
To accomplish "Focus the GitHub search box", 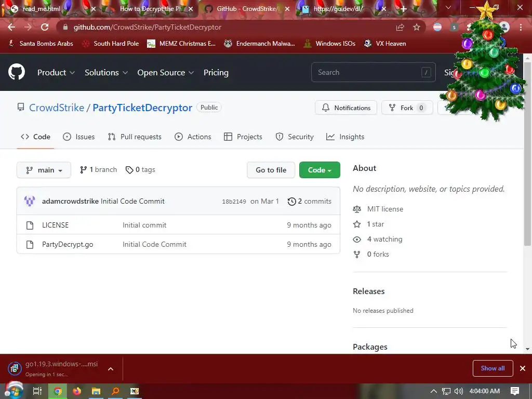I will coord(373,72).
